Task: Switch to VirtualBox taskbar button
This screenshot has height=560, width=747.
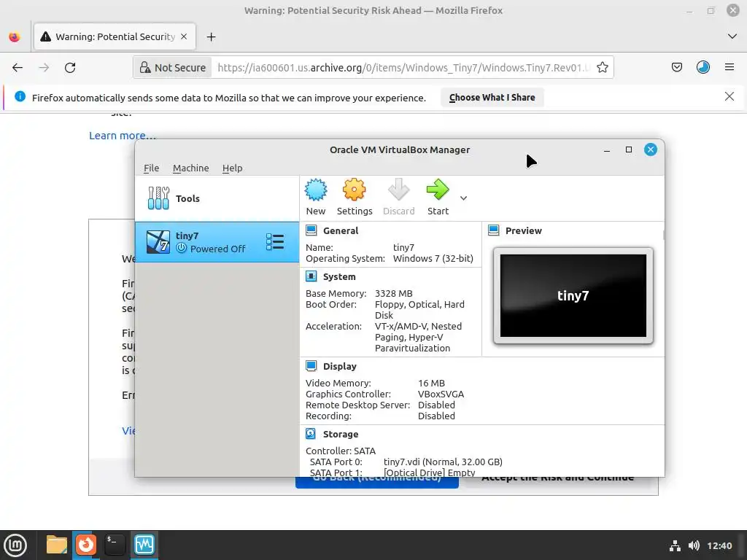Action: click(144, 545)
